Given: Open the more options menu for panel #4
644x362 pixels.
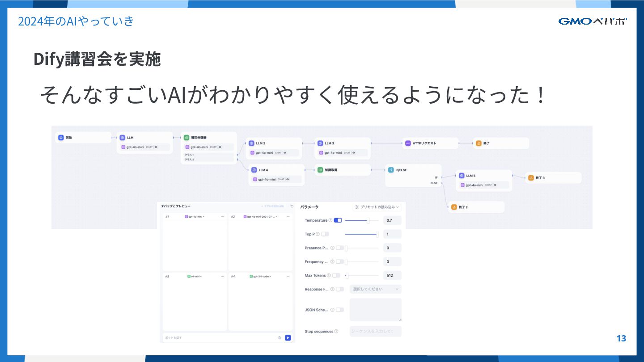Looking at the screenshot, I should point(288,276).
